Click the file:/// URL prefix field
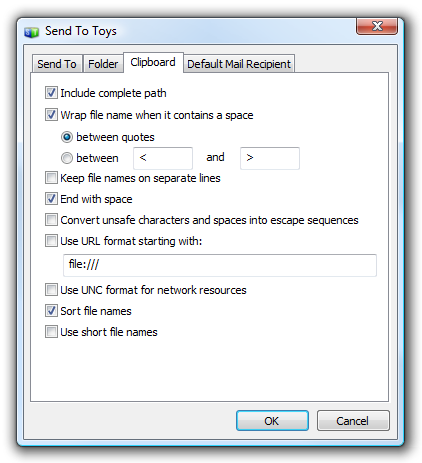422x463 pixels. click(x=220, y=265)
